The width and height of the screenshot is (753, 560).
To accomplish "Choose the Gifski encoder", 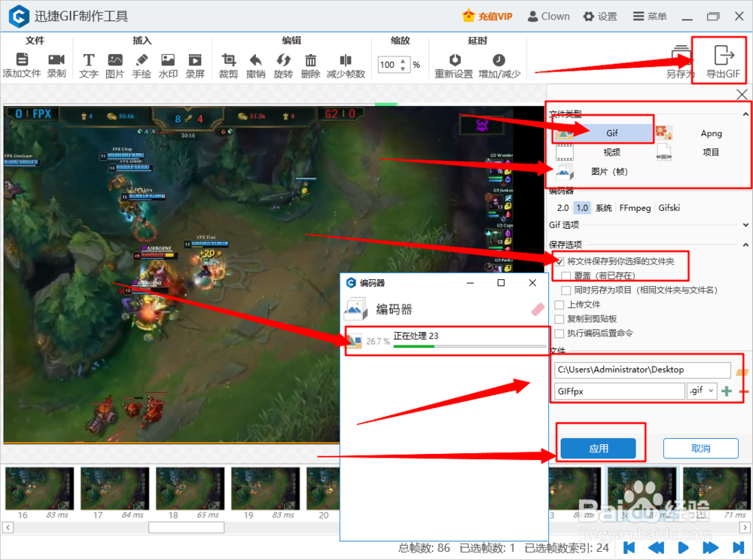I will (669, 208).
